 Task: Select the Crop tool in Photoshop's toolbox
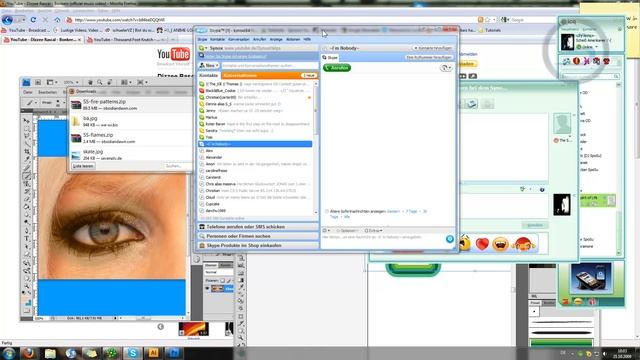tap(27, 152)
